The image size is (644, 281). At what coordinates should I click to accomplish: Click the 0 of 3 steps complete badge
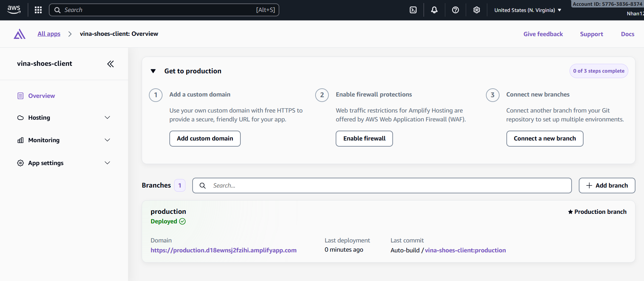pos(599,71)
